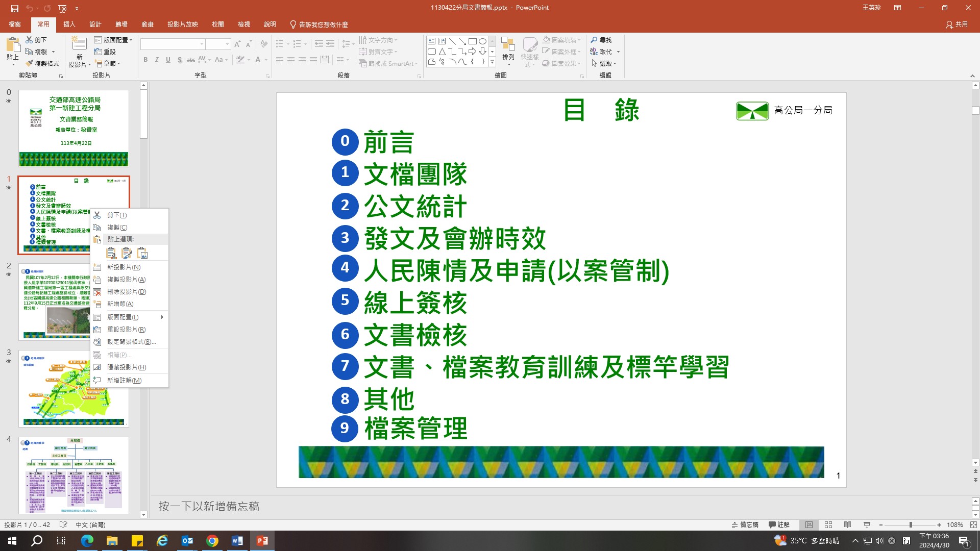Select the text box shape in shapes gallery

[x=432, y=41]
